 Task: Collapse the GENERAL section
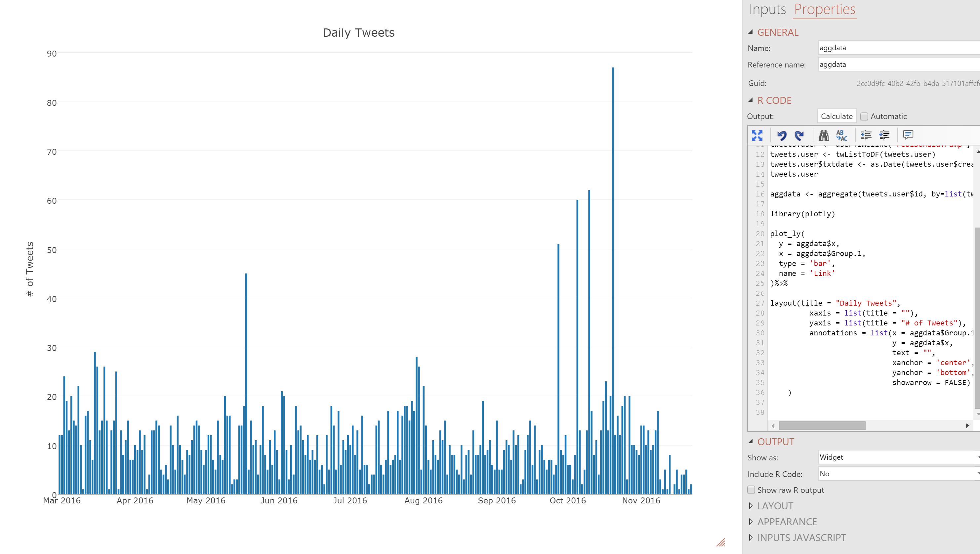pos(751,32)
